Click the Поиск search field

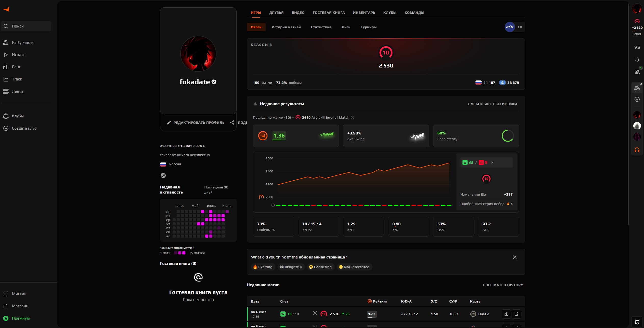pyautogui.click(x=26, y=26)
